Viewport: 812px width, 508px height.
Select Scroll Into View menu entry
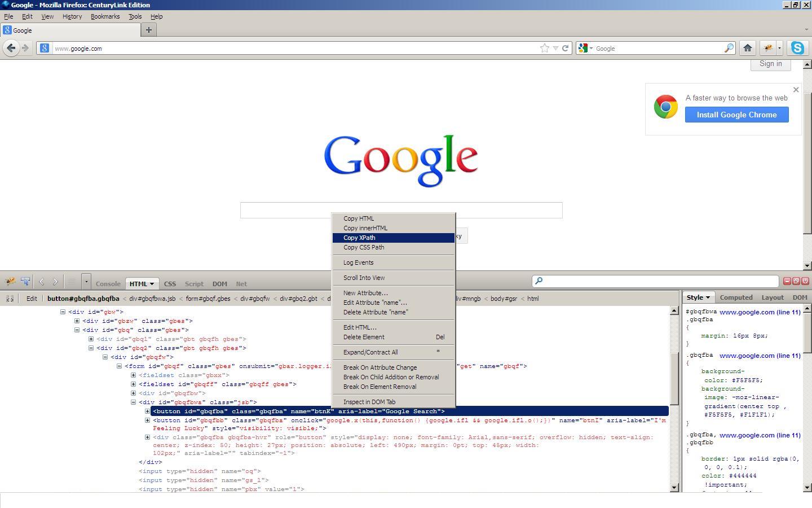(x=393, y=278)
